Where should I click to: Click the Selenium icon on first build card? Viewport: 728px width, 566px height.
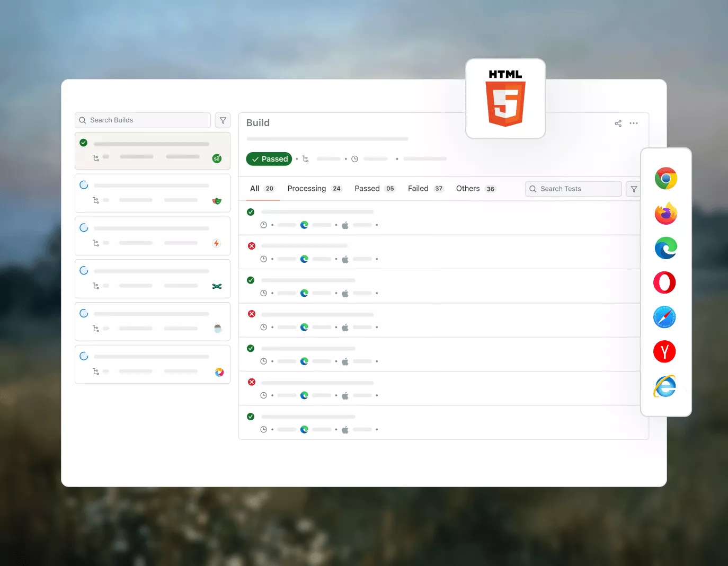click(217, 158)
